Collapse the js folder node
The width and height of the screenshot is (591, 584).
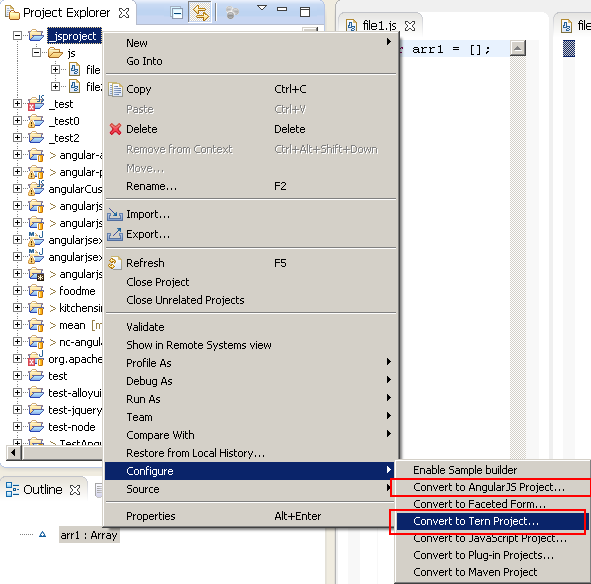36,52
